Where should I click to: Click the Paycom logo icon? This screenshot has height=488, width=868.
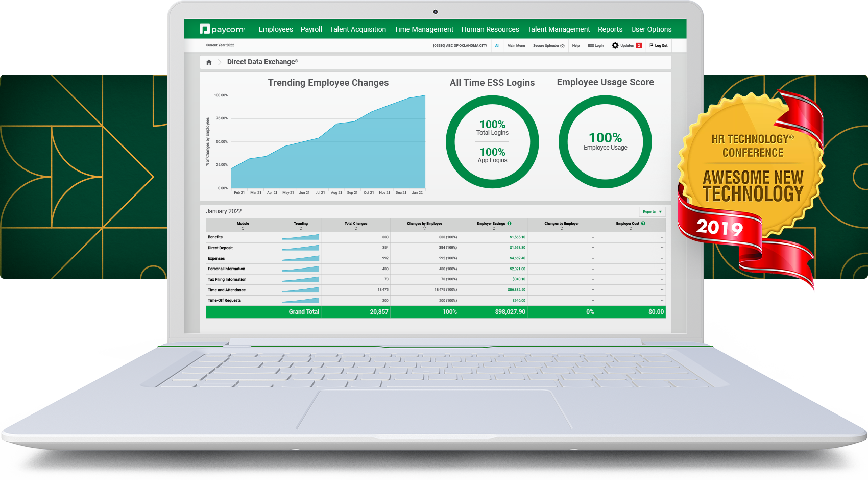pyautogui.click(x=205, y=29)
